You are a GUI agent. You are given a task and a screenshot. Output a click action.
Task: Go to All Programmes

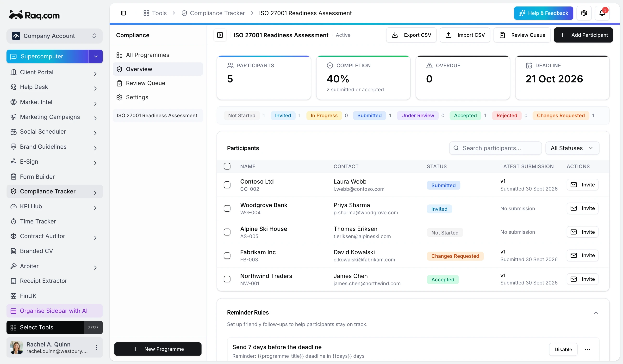[158, 55]
